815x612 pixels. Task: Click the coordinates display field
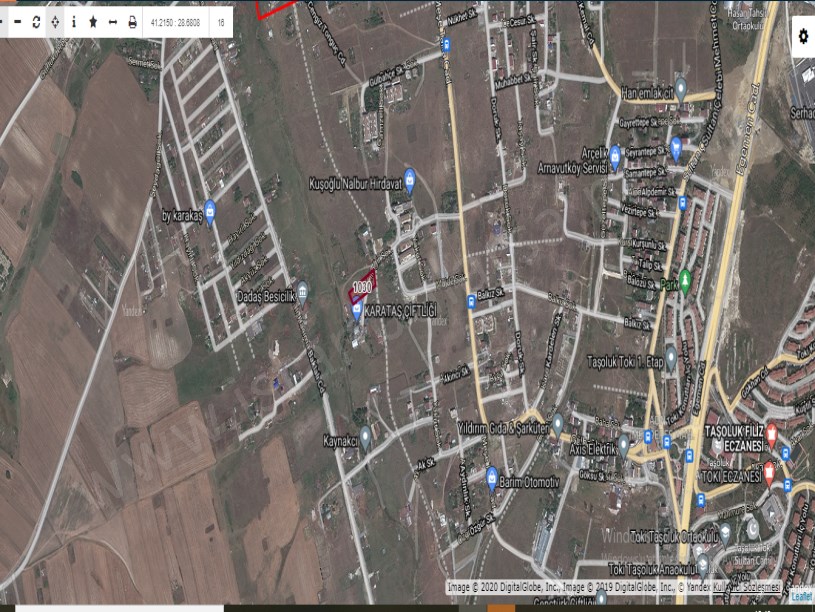(x=174, y=21)
